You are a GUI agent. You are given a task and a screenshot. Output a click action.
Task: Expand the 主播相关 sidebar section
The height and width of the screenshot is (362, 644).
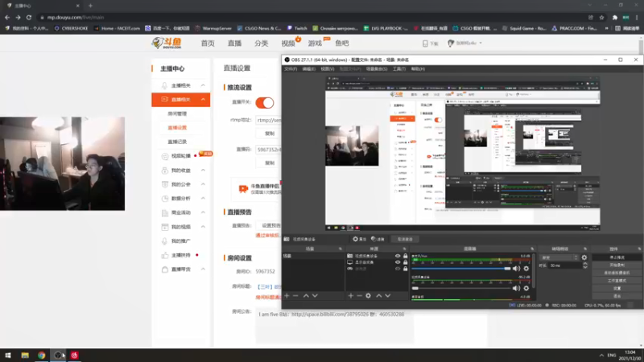click(x=203, y=85)
